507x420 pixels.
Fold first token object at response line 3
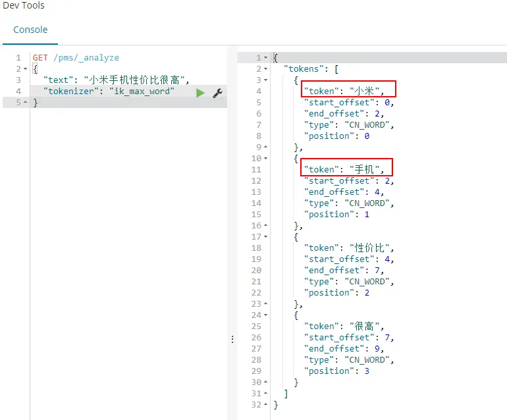click(266, 80)
